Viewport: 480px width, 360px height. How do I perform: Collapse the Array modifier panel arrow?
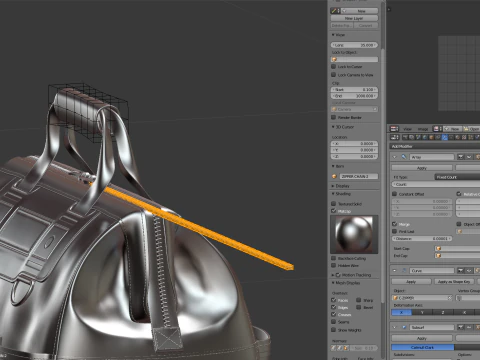pos(395,157)
